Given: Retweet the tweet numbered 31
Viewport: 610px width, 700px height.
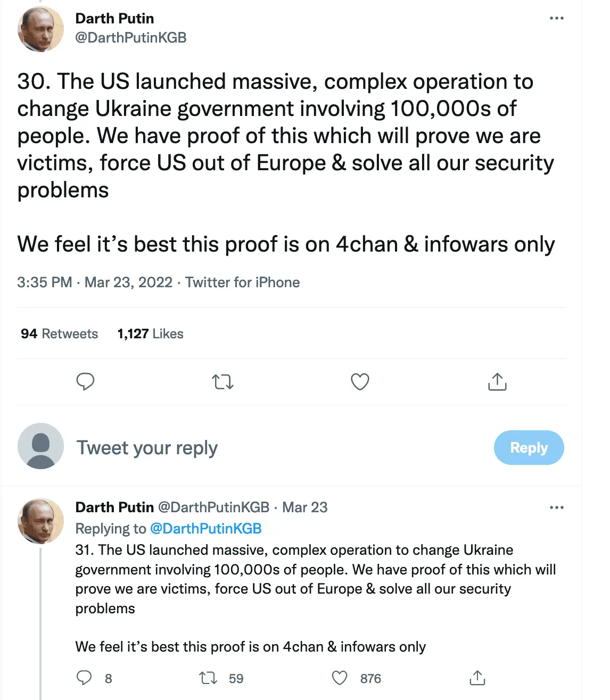Looking at the screenshot, I should tap(208, 678).
